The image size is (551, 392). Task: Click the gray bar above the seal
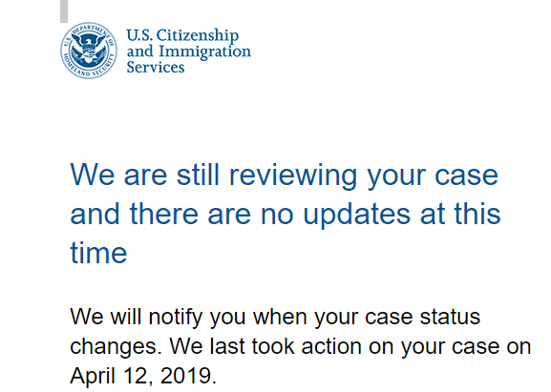click(64, 11)
